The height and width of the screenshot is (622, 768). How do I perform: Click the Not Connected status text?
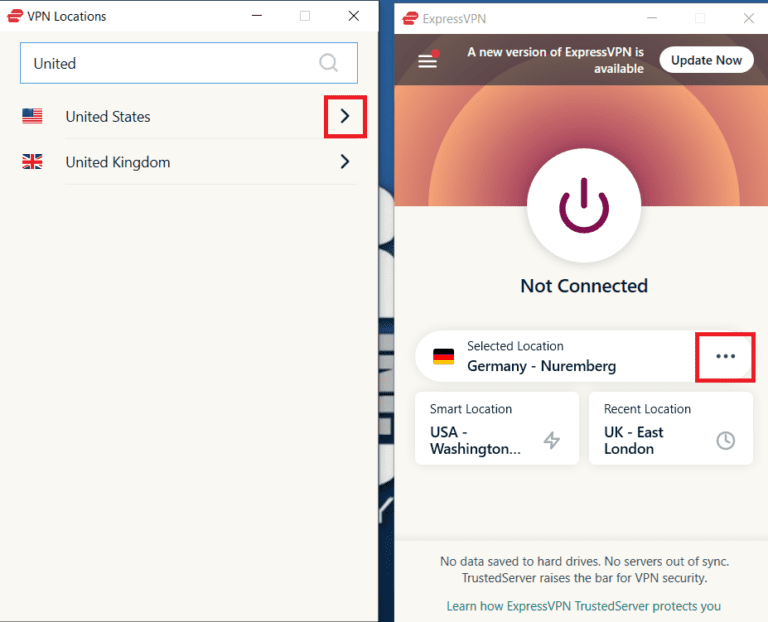tap(584, 286)
